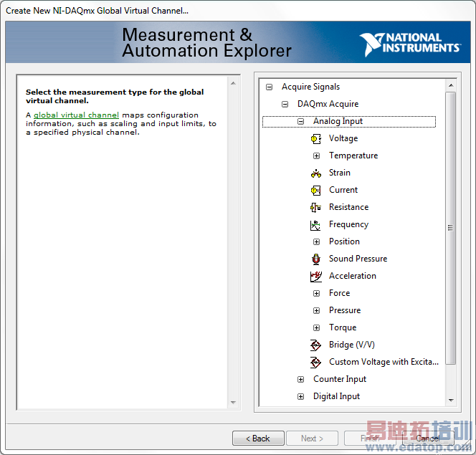The height and width of the screenshot is (455, 476).
Task: Select the Sound Pressure label
Action: [x=358, y=259]
